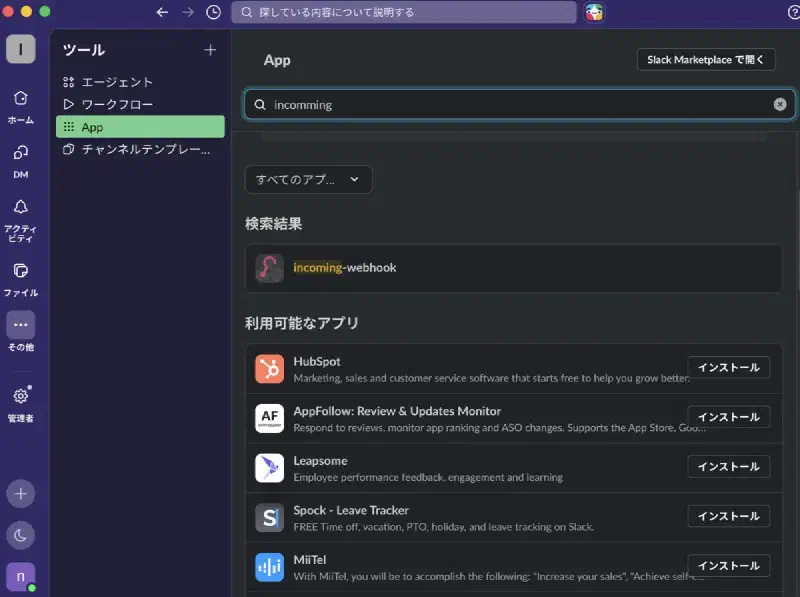Expand the すべてのアプ… filter dropdown
Viewport: 800px width, 597px height.
tap(309, 180)
